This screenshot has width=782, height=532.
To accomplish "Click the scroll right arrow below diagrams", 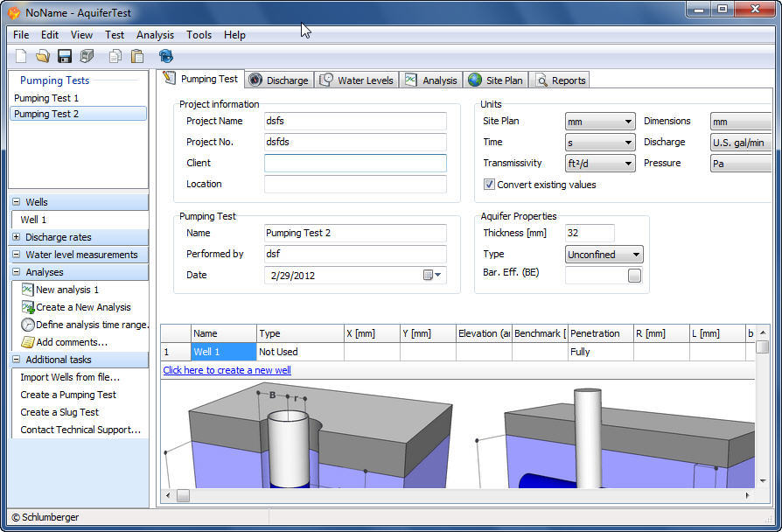I will 747,495.
